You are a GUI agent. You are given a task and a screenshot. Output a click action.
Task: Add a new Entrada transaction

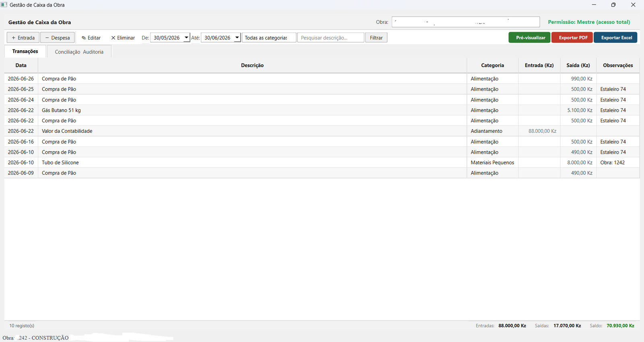pos(23,38)
